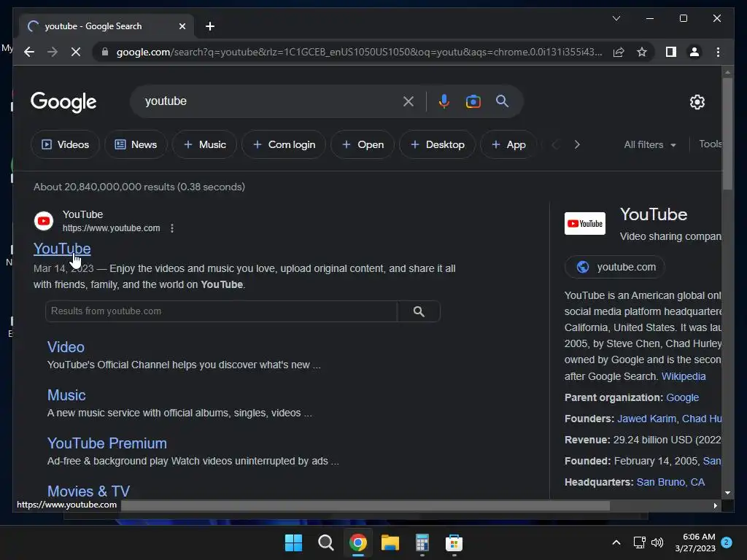Screen dimensions: 747x560
Task: Open Google parent organization link
Action: (x=682, y=397)
